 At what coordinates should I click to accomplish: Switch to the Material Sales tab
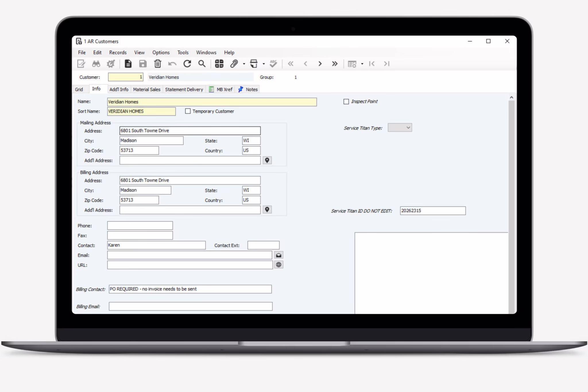pyautogui.click(x=146, y=90)
